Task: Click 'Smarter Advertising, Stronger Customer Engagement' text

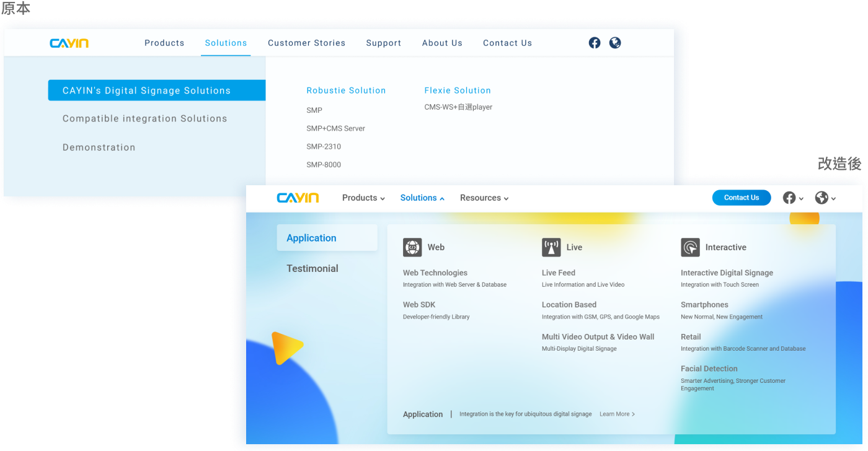Action: (733, 385)
